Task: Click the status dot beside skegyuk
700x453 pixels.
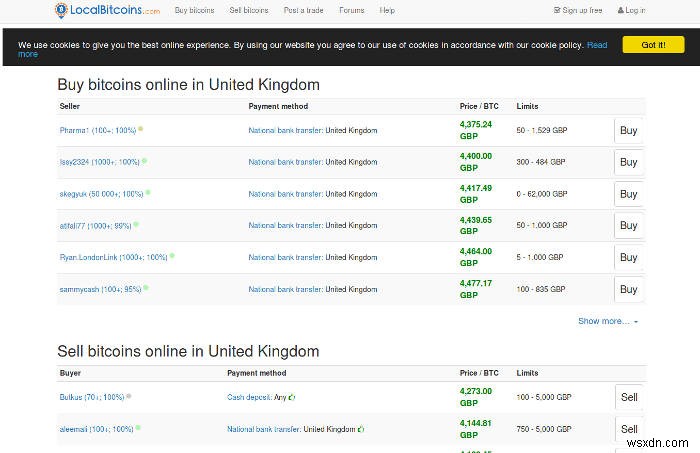Action: point(148,192)
